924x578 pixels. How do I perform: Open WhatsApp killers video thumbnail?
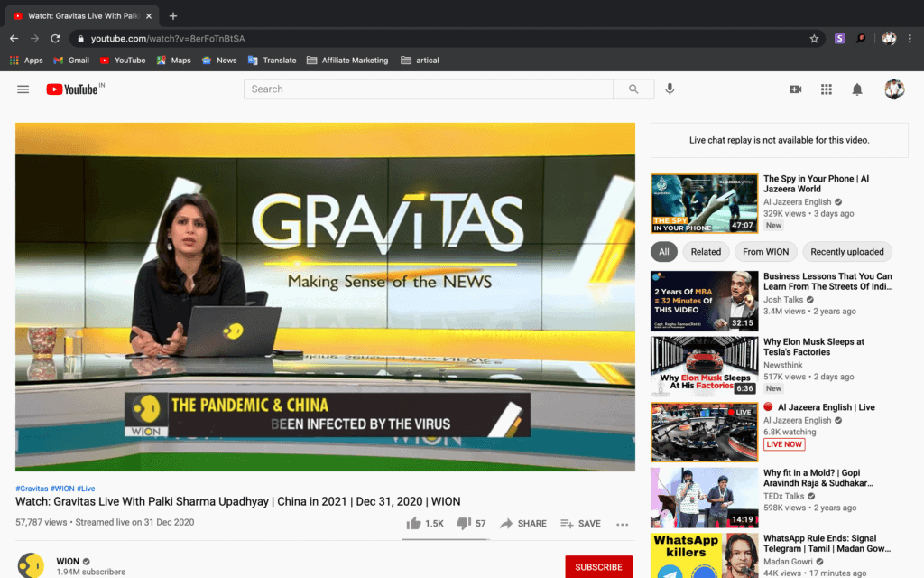(704, 555)
